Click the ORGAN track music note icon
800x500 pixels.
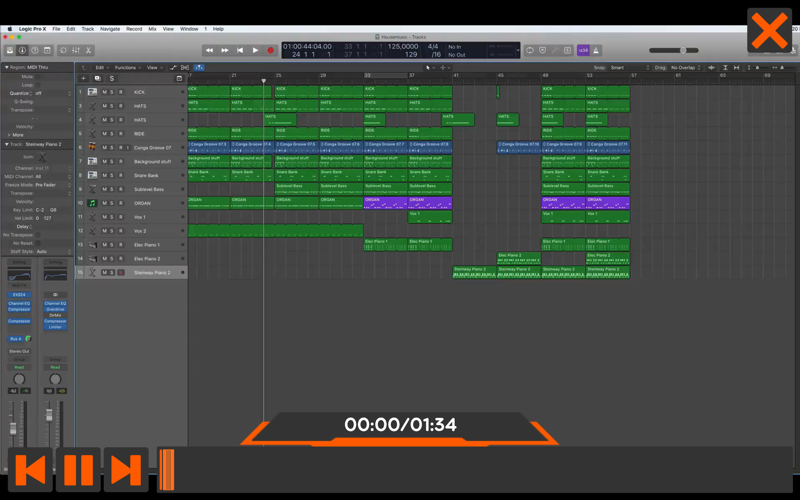[92, 203]
